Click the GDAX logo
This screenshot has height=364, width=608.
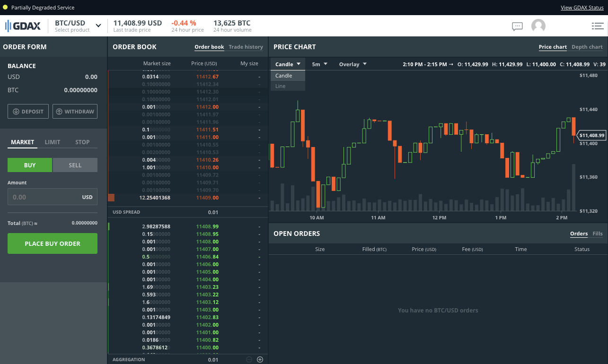tap(23, 26)
